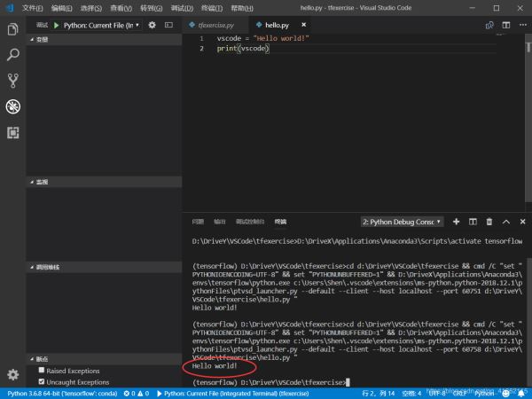Click the feedback smiley in status bar
This screenshot has height=399, width=532.
coord(506,393)
